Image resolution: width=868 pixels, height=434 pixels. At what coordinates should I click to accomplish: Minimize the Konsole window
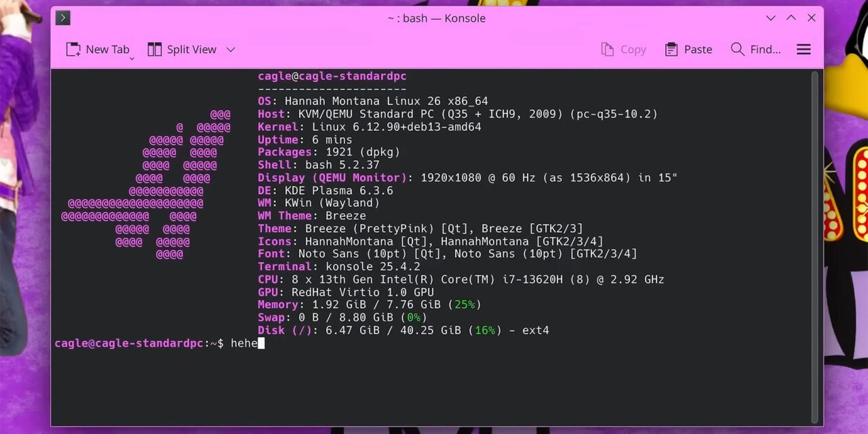pos(770,18)
